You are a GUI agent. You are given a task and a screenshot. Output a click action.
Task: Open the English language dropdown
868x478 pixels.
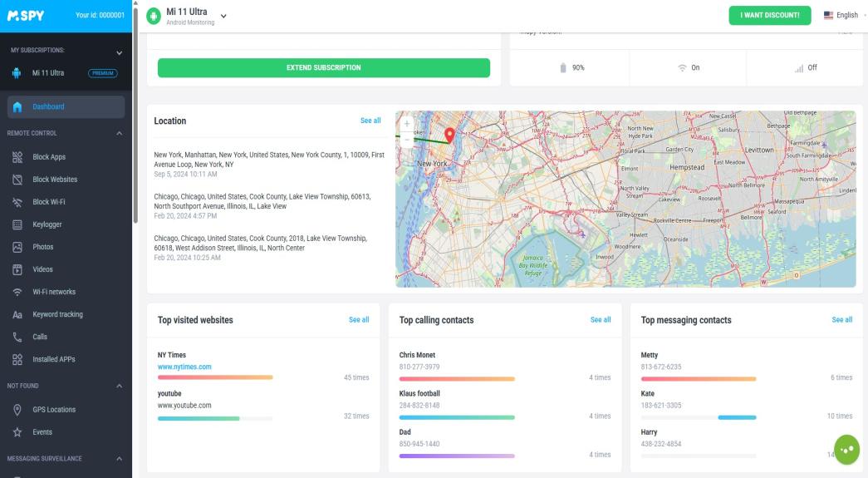pos(846,16)
